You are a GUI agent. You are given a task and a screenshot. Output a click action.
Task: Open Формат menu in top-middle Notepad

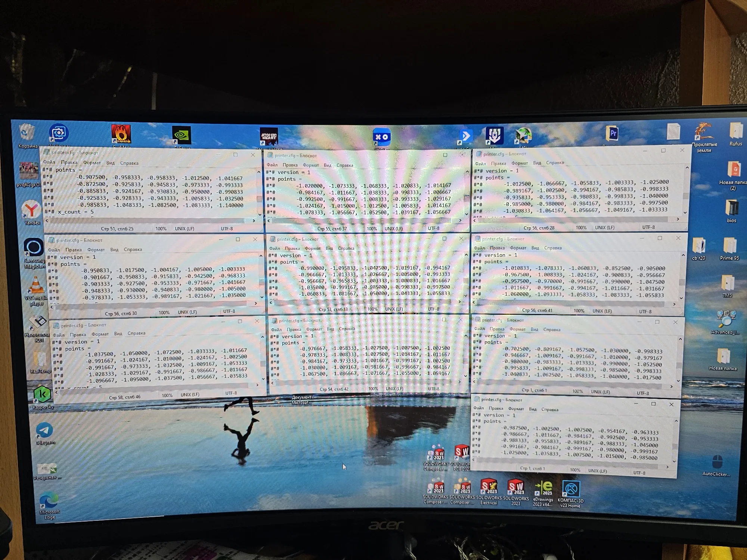(x=310, y=165)
